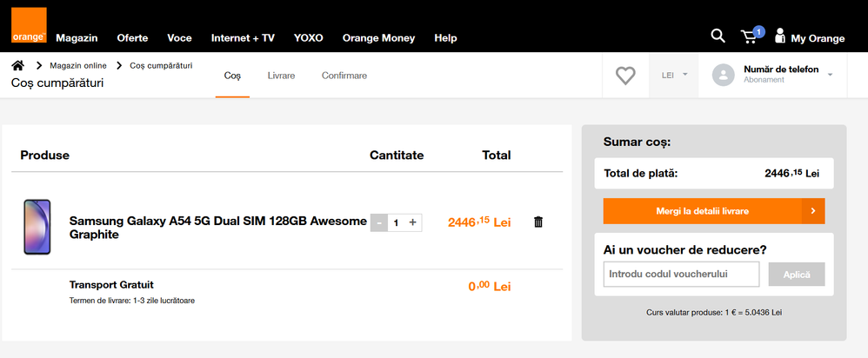This screenshot has height=358, width=868.
Task: Open the Samsung Galaxy A54 product thumbnail
Action: click(x=37, y=227)
